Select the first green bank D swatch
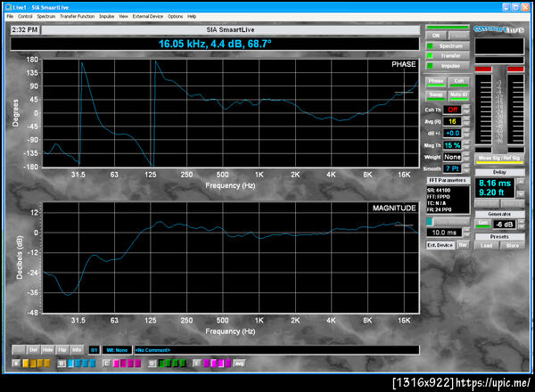The height and width of the screenshot is (392, 535). tap(161, 363)
